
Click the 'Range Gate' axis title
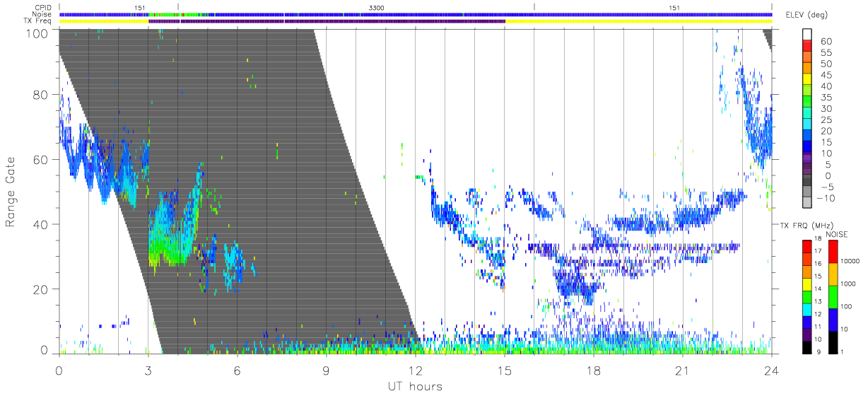pos(11,192)
